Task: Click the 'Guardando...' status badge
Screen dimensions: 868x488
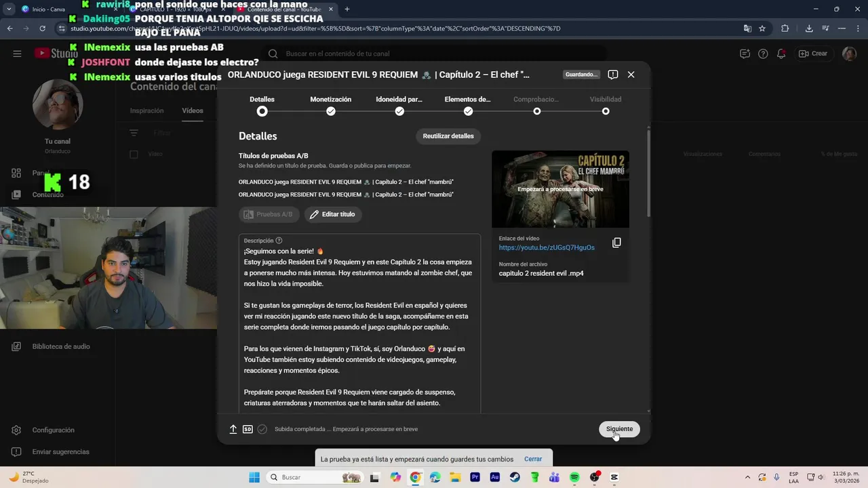Action: pos(582,75)
